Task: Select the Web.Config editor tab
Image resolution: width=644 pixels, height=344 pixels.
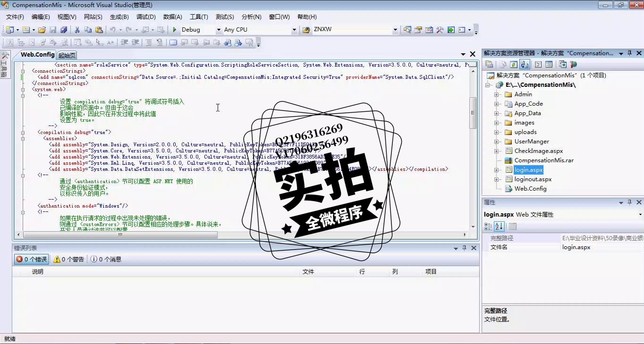Action: (x=37, y=55)
